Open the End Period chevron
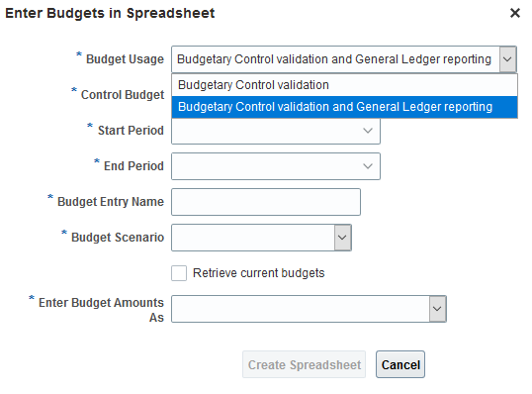532x394 pixels. point(368,166)
